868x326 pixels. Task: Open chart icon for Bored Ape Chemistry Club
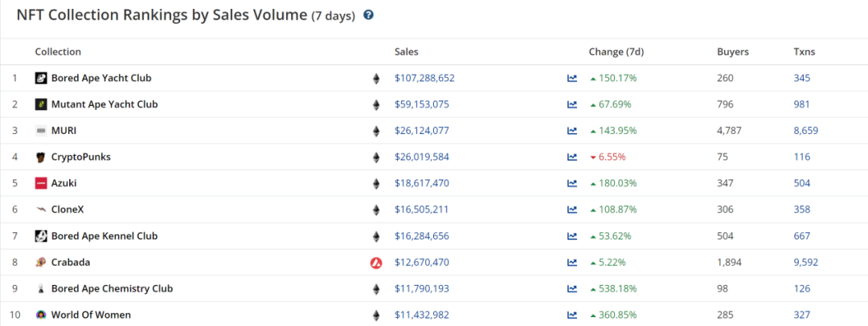click(x=571, y=288)
